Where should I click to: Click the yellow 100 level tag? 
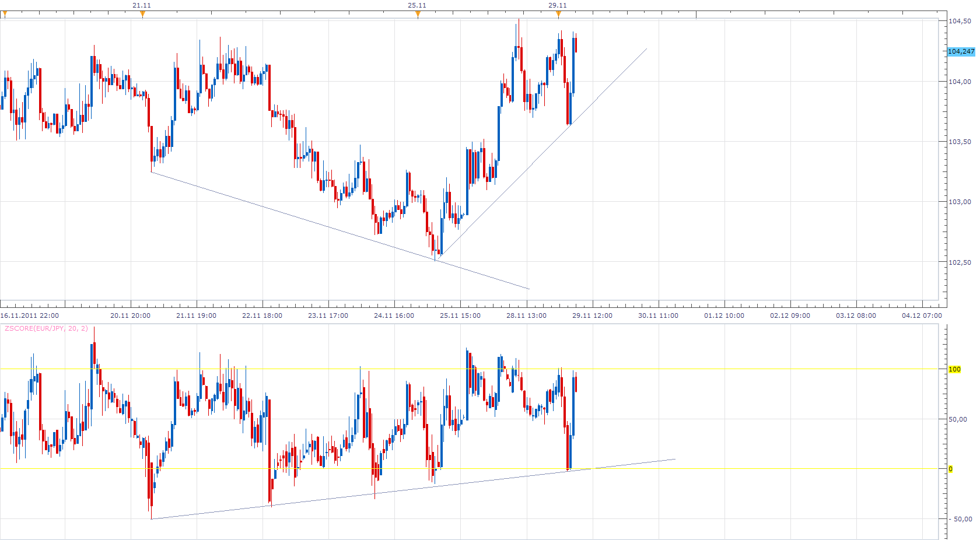pyautogui.click(x=954, y=369)
